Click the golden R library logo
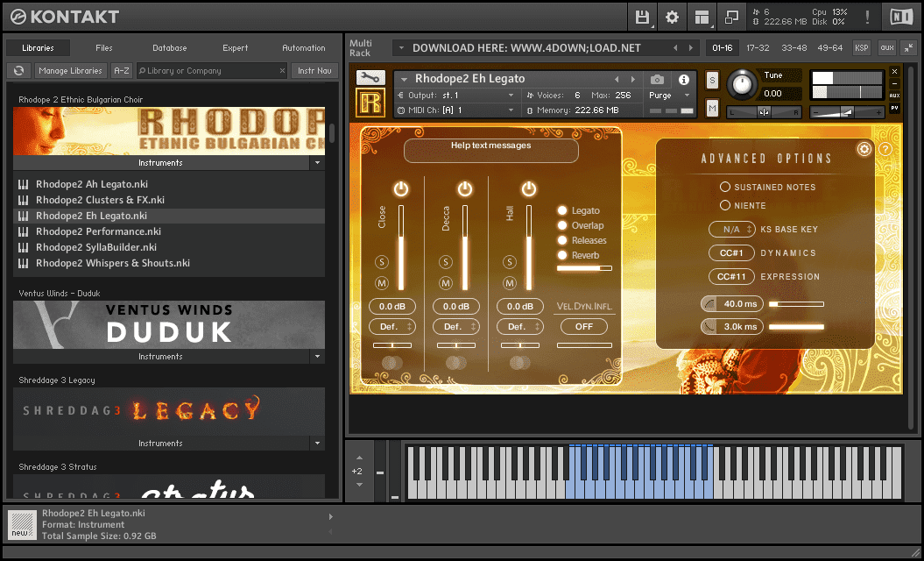Screen dimensions: 924x561 coord(370,103)
